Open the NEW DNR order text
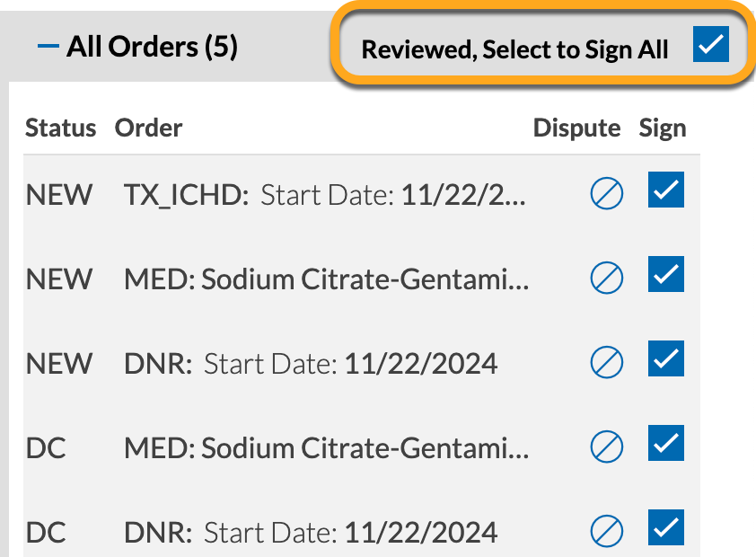Screen dimensions: 756x557 [x=311, y=364]
